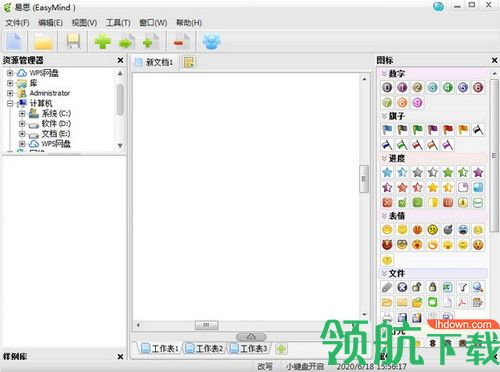Open the 编辑(E) menu

[50, 23]
